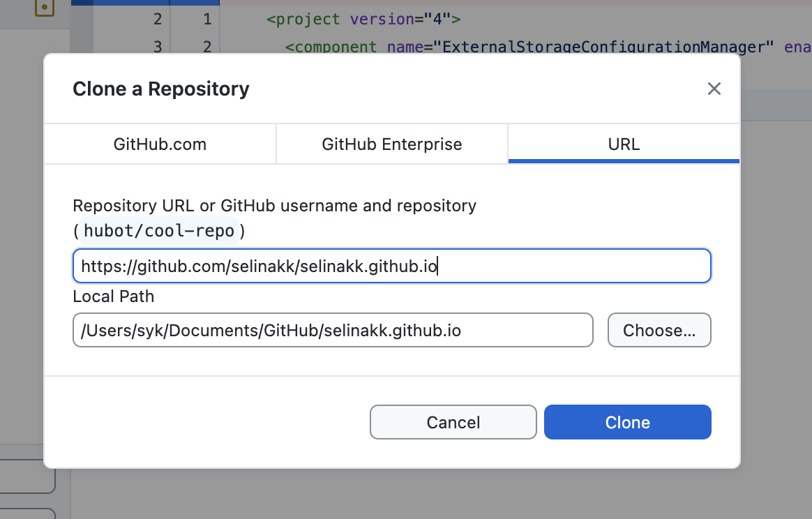
Task: Close the Clone a Repository dialog
Action: (714, 89)
